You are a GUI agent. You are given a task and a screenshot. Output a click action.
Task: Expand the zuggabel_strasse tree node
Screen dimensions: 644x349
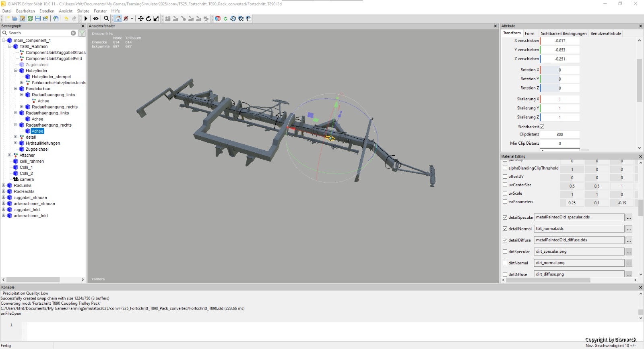click(4, 197)
